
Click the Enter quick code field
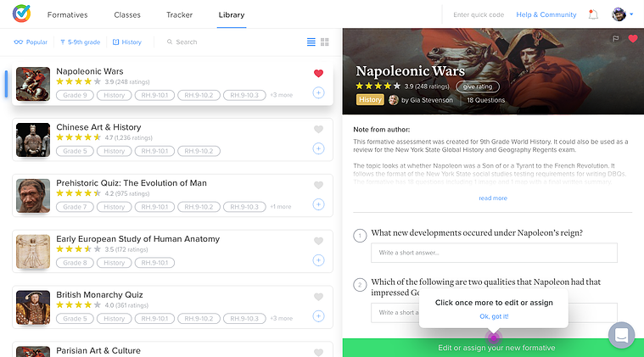tap(479, 14)
